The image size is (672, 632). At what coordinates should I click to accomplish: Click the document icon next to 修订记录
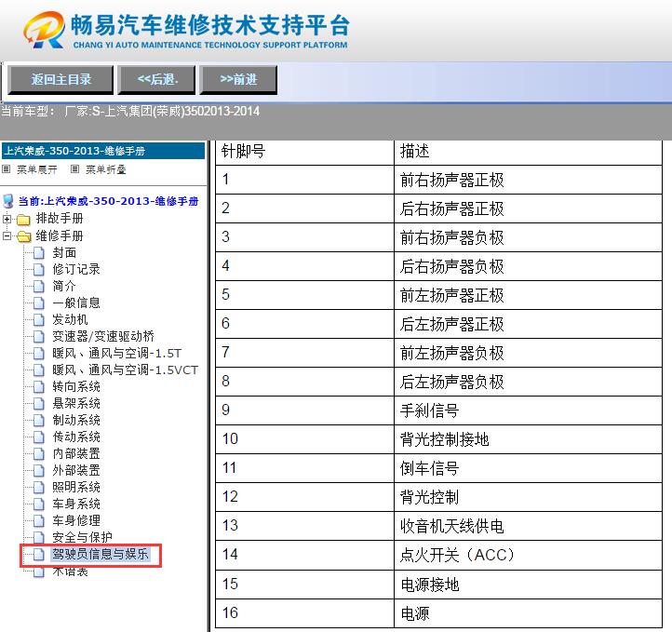click(39, 270)
